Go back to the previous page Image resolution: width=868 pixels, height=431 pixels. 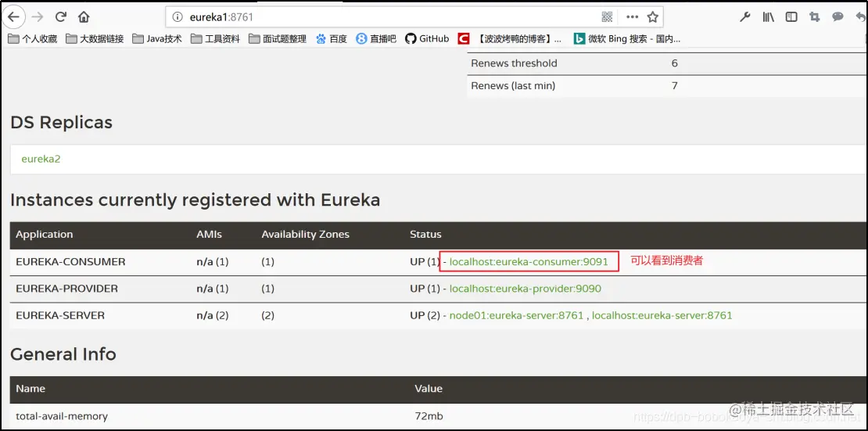(13, 16)
